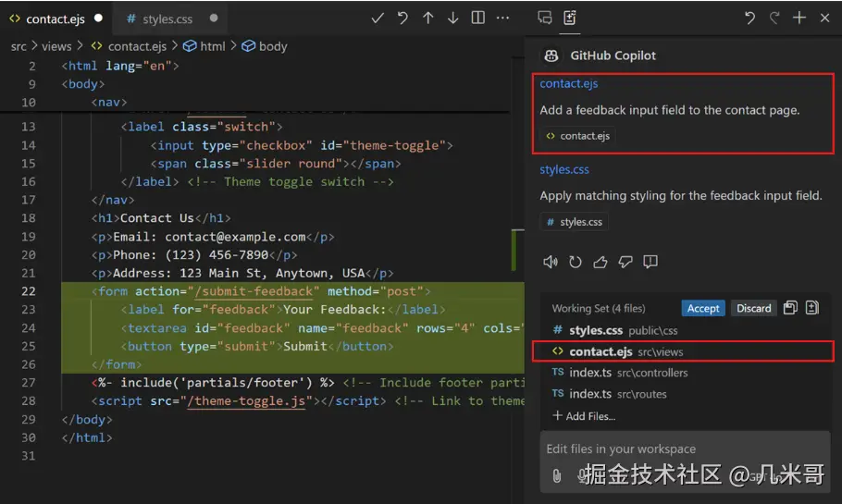Click line number 22 in the gutter
Image resolution: width=842 pixels, height=504 pixels.
29,291
